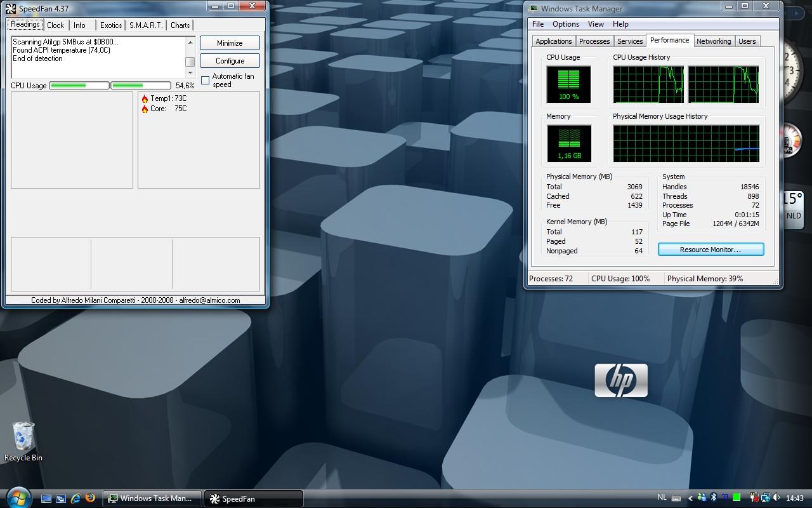Open the volume speaker tray icon
Screen dimensions: 812x508
[x=775, y=497]
